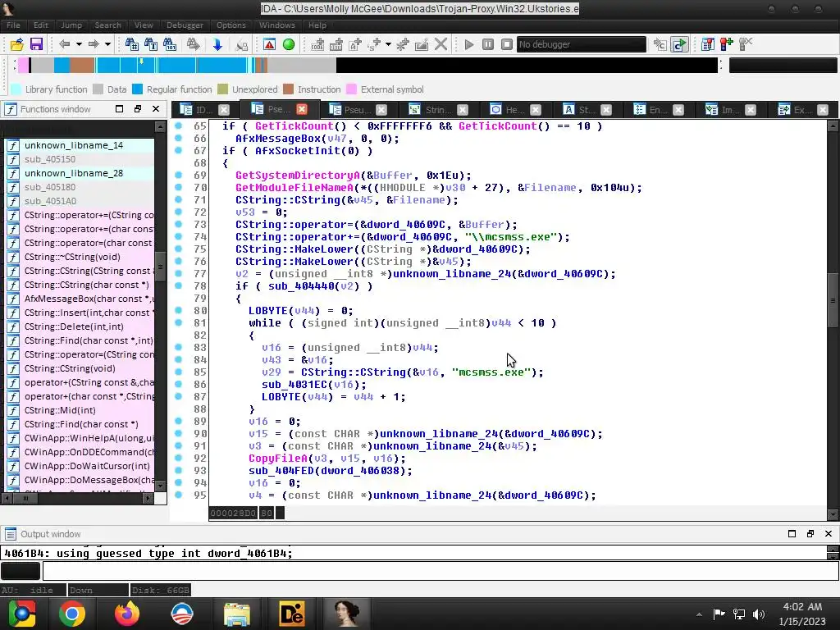Click the green circle toolbar icon
840x630 pixels.
pos(289,44)
